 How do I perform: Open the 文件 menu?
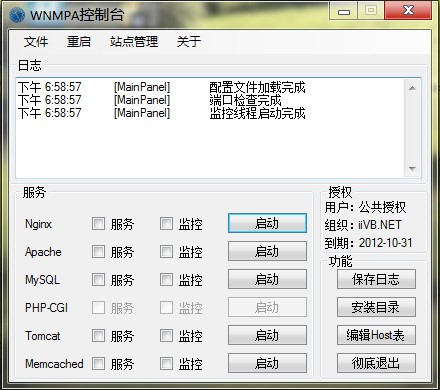pyautogui.click(x=36, y=42)
